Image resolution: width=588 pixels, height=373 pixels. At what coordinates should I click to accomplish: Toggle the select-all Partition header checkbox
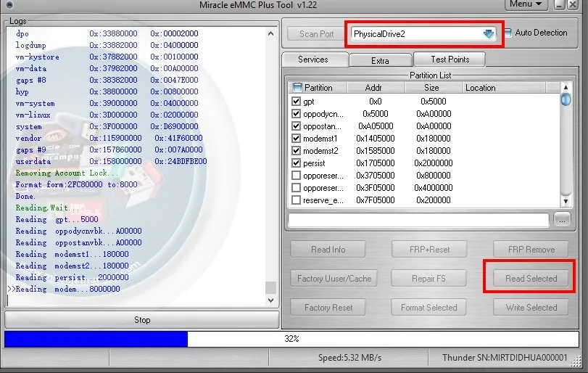[297, 87]
